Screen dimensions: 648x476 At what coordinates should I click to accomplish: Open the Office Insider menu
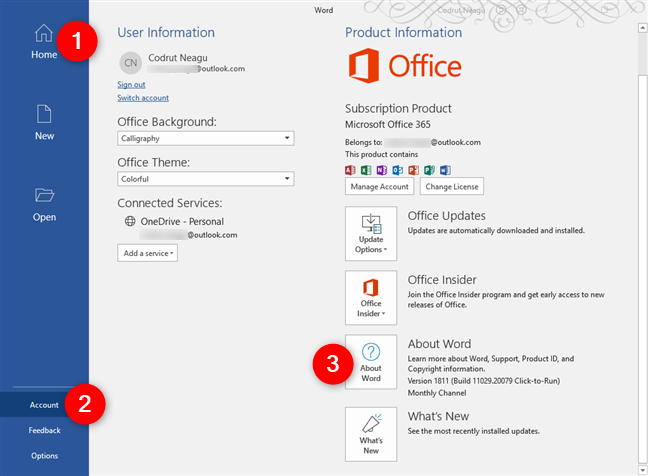point(371,298)
